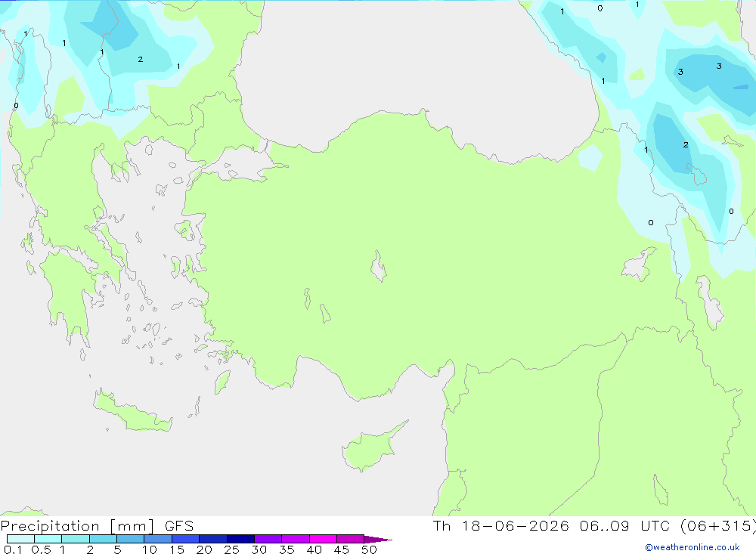This screenshot has height=554, width=756.
Task: Click the 'GFS' model label
Action: tap(179, 526)
